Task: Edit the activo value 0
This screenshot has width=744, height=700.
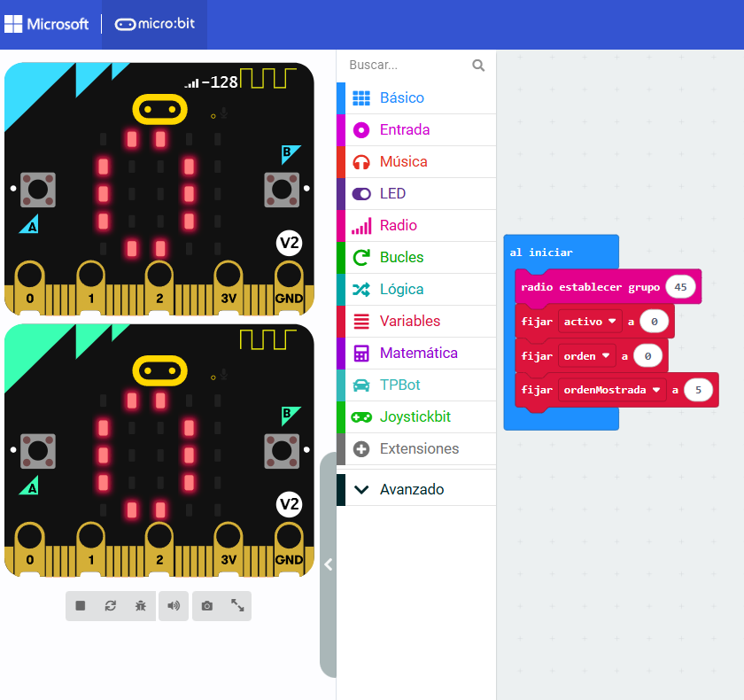Action: (x=654, y=322)
